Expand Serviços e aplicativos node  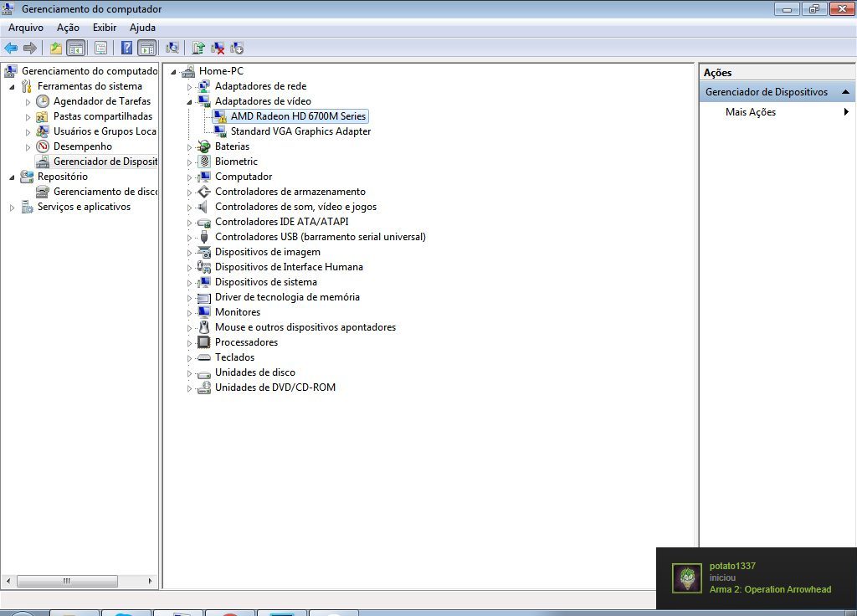[12, 208]
